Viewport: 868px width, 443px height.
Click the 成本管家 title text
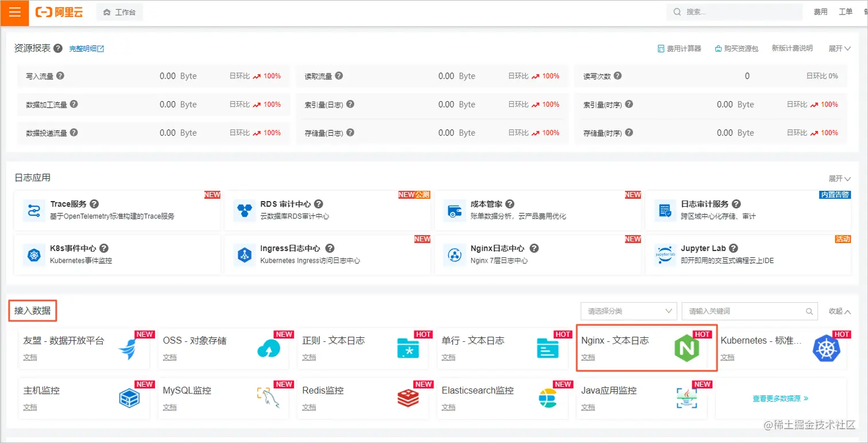(486, 204)
